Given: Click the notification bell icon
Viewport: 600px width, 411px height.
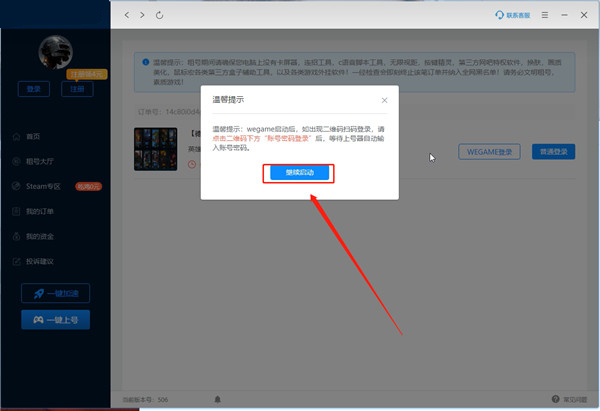Looking at the screenshot, I should pos(217,399).
